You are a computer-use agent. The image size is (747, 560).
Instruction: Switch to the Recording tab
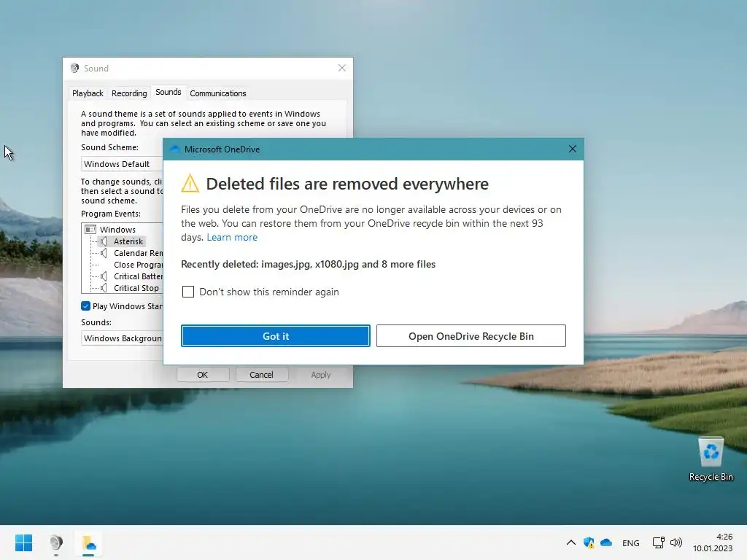(x=129, y=93)
